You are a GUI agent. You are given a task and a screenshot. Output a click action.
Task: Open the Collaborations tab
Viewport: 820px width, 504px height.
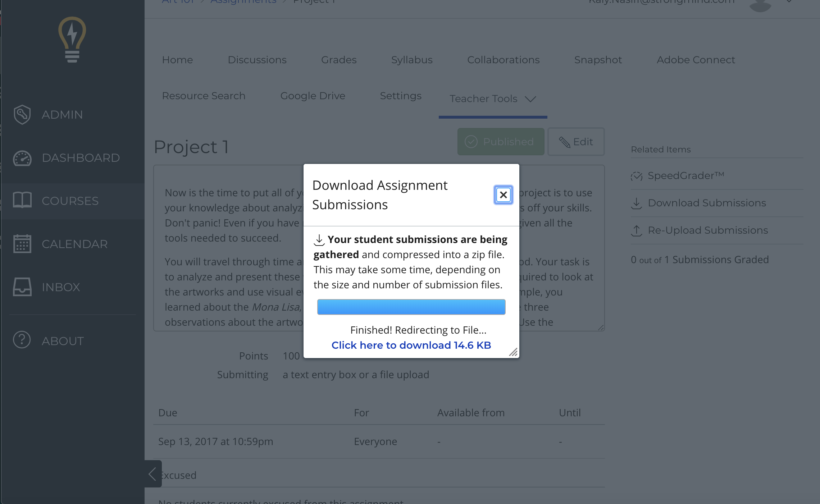504,60
